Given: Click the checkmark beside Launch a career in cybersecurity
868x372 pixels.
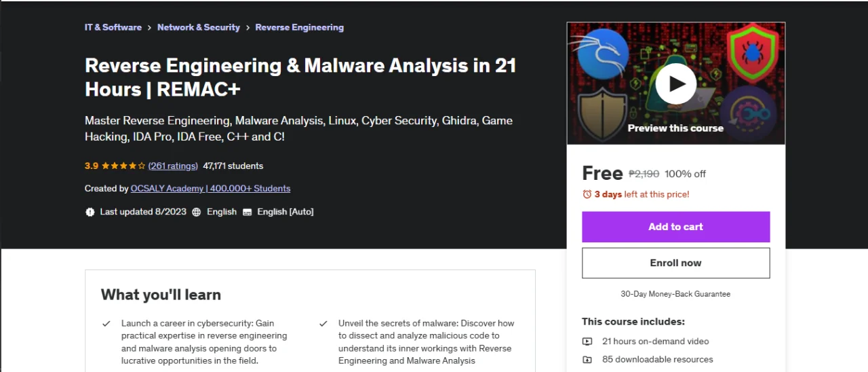Looking at the screenshot, I should click(x=106, y=324).
